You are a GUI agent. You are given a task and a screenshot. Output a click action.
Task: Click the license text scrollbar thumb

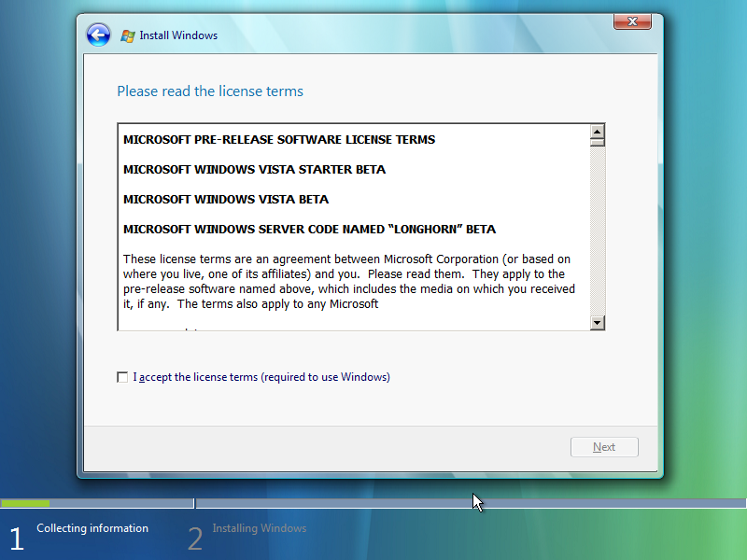click(x=598, y=142)
